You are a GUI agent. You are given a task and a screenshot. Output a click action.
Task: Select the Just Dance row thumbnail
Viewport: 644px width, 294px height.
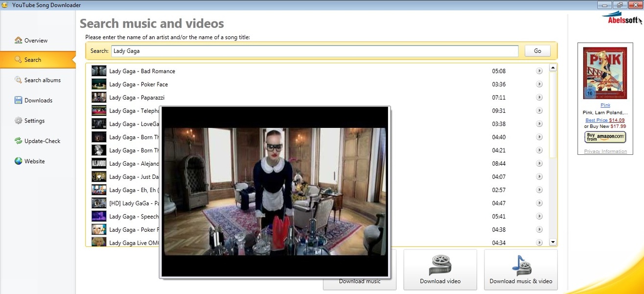pyautogui.click(x=99, y=177)
